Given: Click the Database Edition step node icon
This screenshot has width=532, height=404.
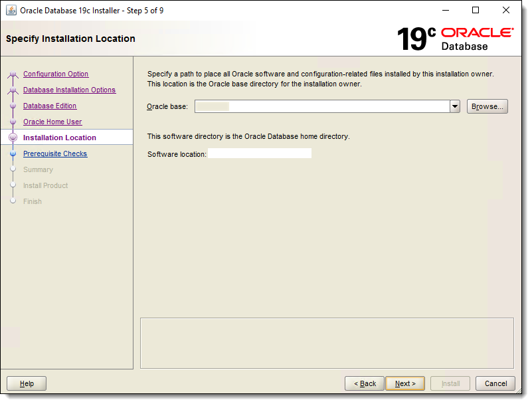Looking at the screenshot, I should coord(13,106).
